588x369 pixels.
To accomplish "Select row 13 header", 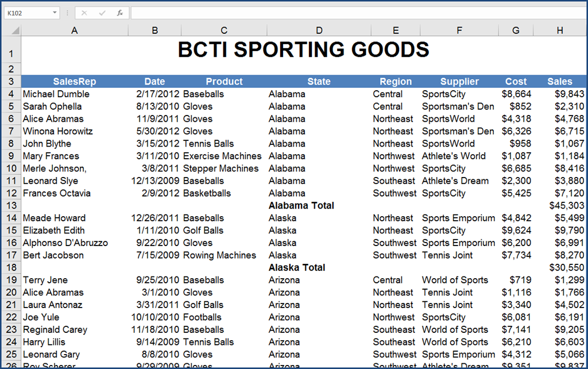I will (x=11, y=206).
